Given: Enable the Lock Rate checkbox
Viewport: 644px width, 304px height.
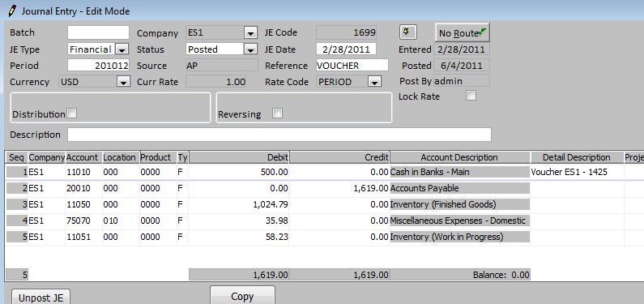Looking at the screenshot, I should point(471,96).
